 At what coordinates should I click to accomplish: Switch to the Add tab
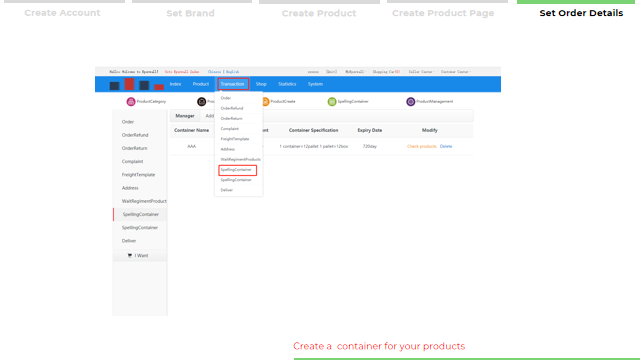click(x=209, y=116)
